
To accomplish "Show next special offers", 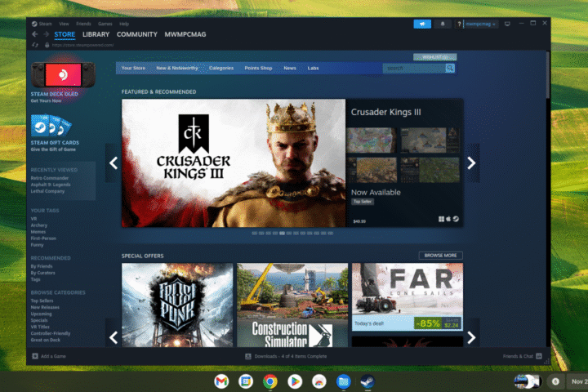I will tap(471, 337).
